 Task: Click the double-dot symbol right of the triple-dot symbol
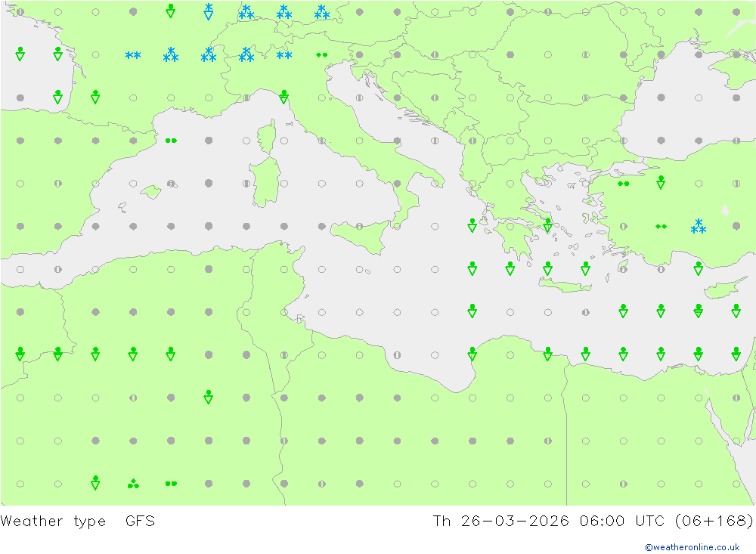pyautogui.click(x=171, y=484)
